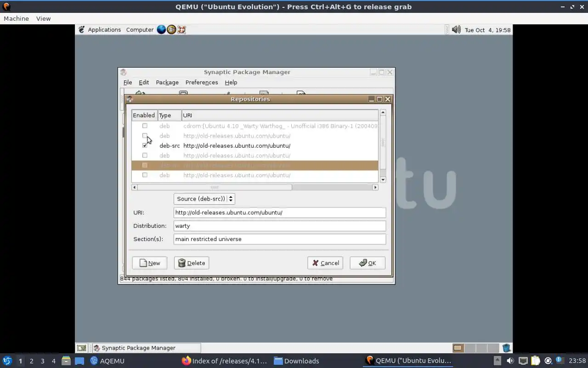
Task: Click the guest clock showing Tue Oct 4, 19:58
Action: click(487, 30)
